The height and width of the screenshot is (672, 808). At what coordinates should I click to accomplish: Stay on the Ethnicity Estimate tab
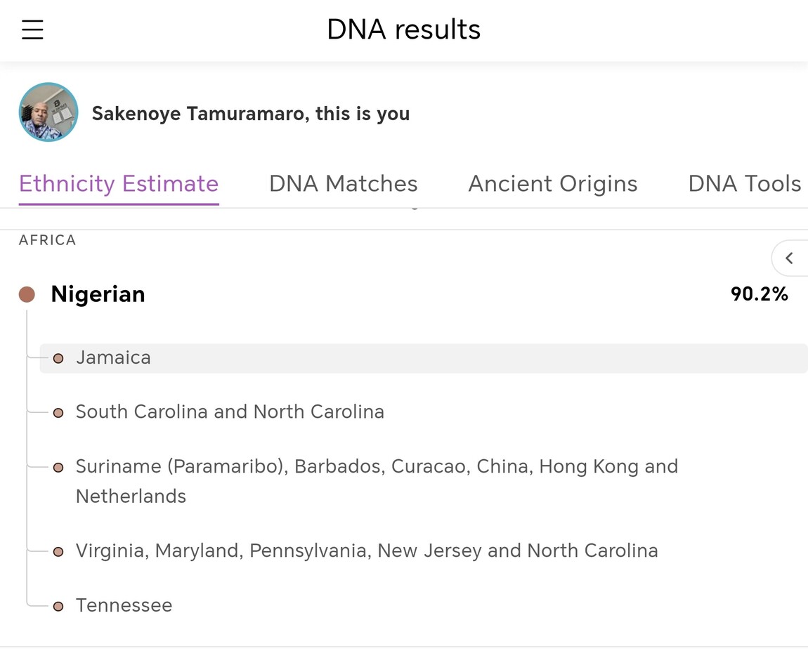118,183
